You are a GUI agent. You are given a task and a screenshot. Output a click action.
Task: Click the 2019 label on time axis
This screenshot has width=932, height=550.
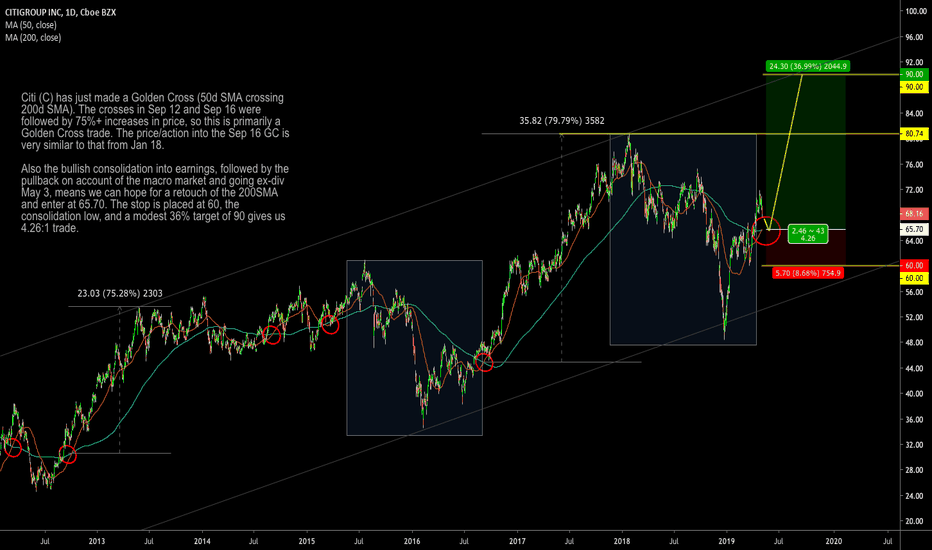[726, 541]
